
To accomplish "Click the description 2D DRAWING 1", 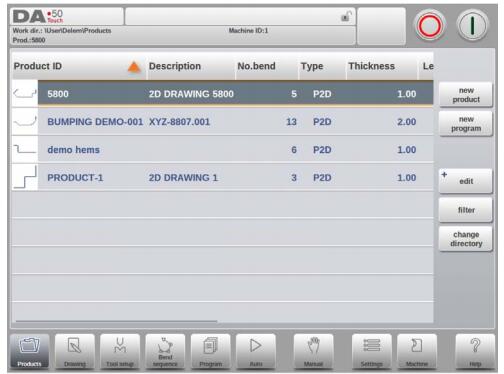I will (x=183, y=178).
